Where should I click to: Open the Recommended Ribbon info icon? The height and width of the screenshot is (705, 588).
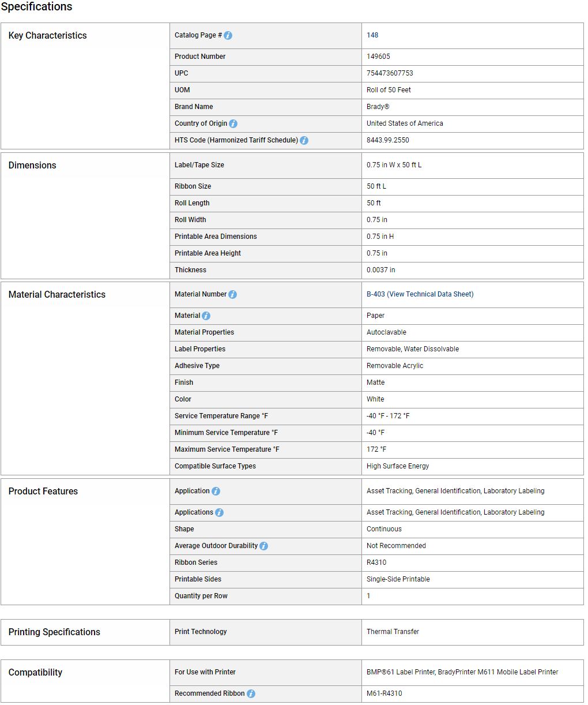(251, 693)
